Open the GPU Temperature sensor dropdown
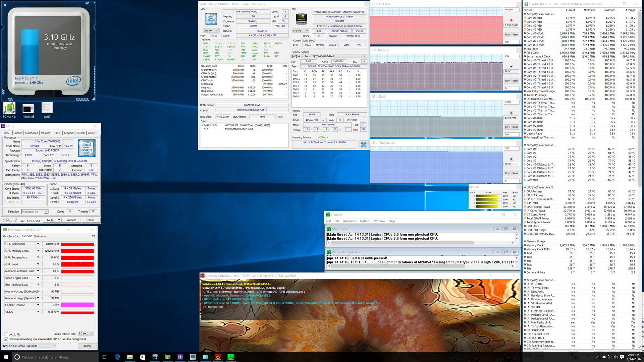 coord(38,257)
